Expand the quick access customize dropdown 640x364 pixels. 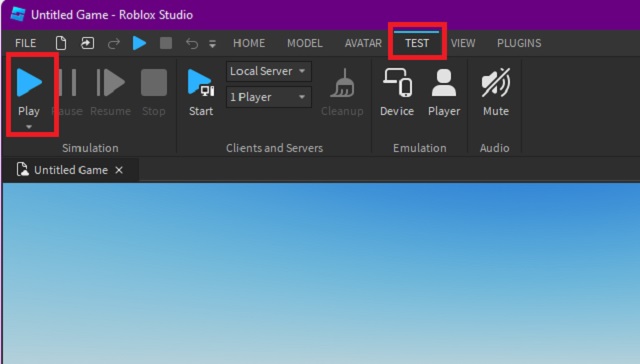point(212,44)
